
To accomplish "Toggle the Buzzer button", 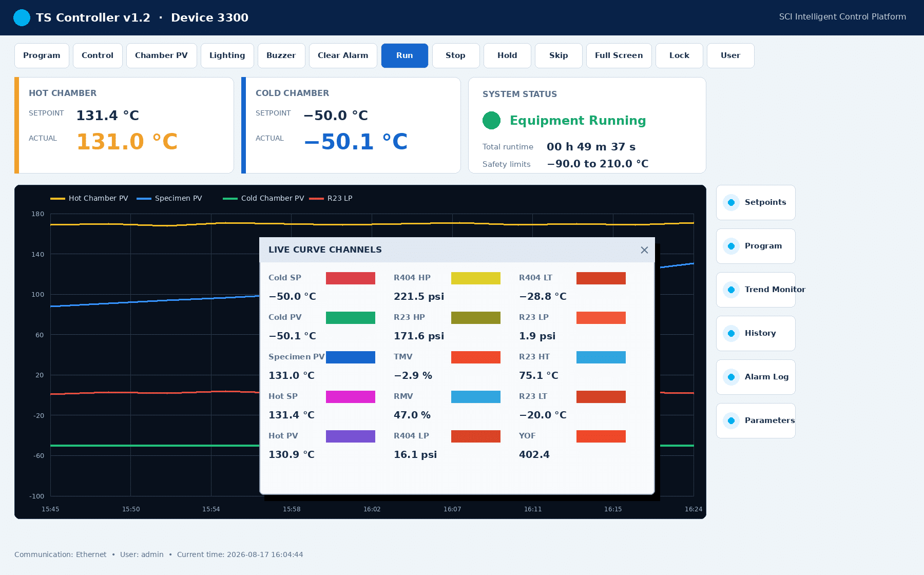I will pos(281,55).
